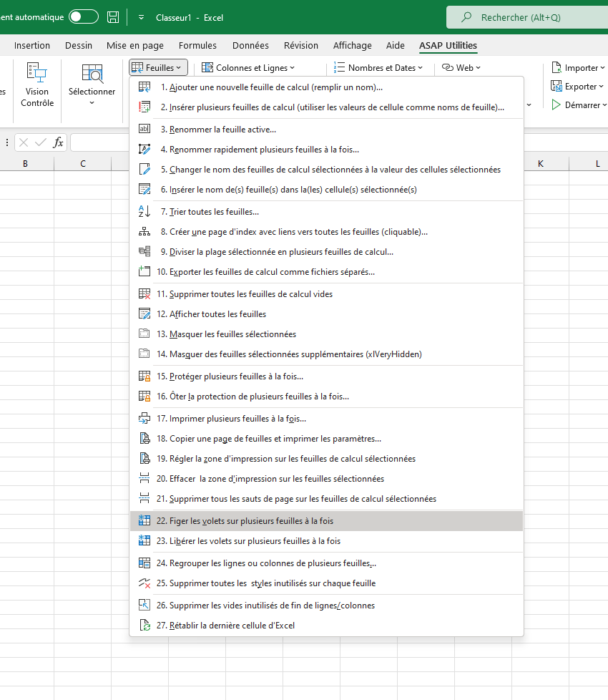Open the Exporter dropdown
The image size is (608, 700).
tap(578, 87)
